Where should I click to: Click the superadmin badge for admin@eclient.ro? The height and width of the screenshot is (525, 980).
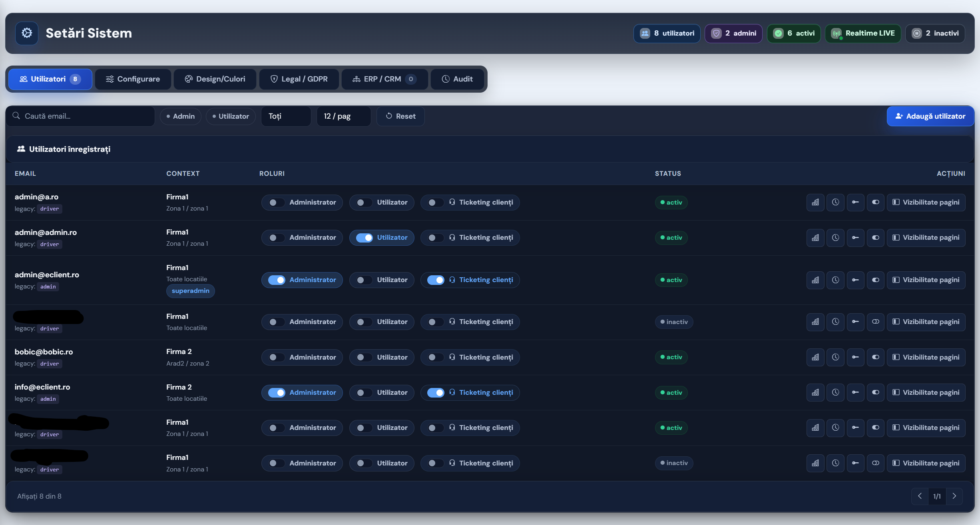pyautogui.click(x=191, y=291)
